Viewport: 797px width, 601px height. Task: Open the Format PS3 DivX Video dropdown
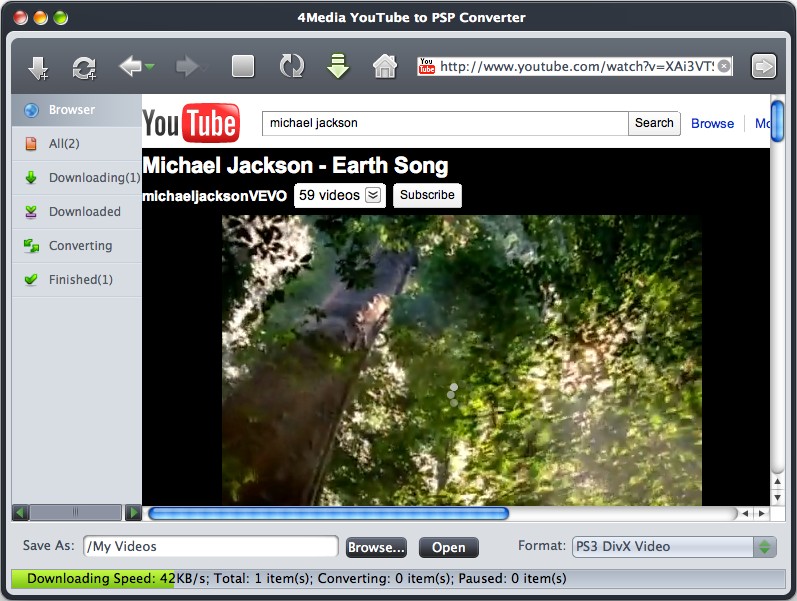pyautogui.click(x=674, y=547)
